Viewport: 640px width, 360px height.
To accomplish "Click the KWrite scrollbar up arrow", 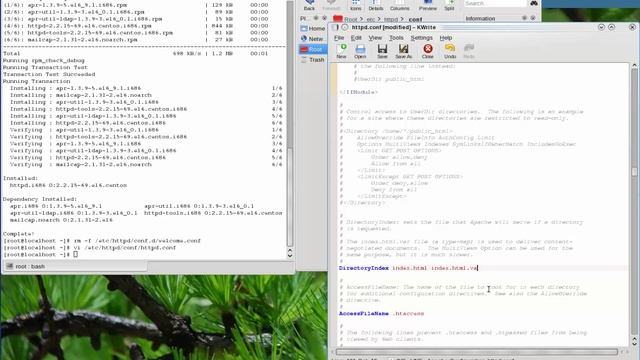I will tap(634, 65).
